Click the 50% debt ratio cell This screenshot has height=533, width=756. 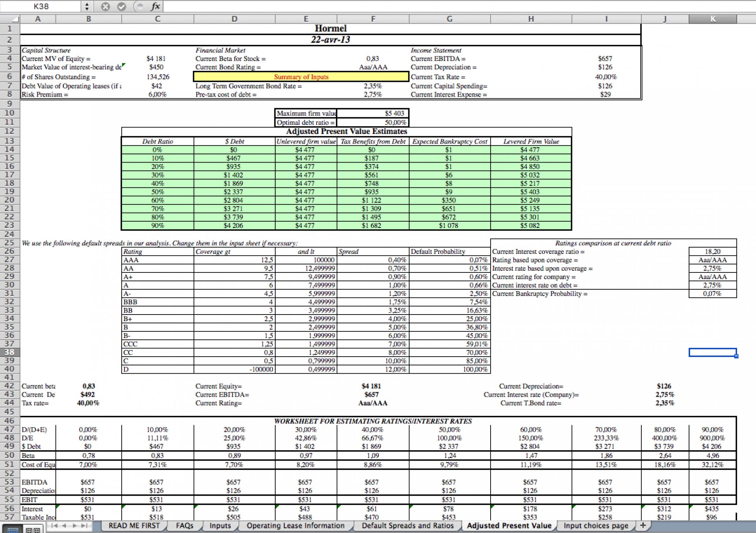point(157,192)
